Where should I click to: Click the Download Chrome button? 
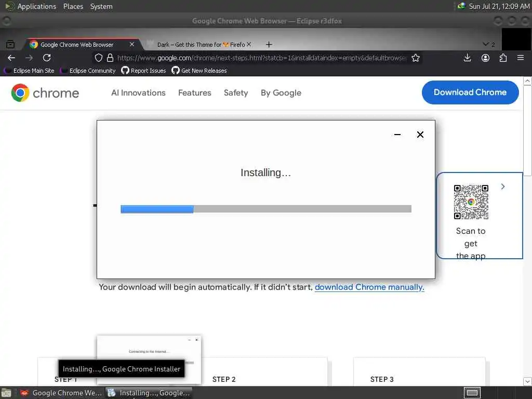pos(470,92)
